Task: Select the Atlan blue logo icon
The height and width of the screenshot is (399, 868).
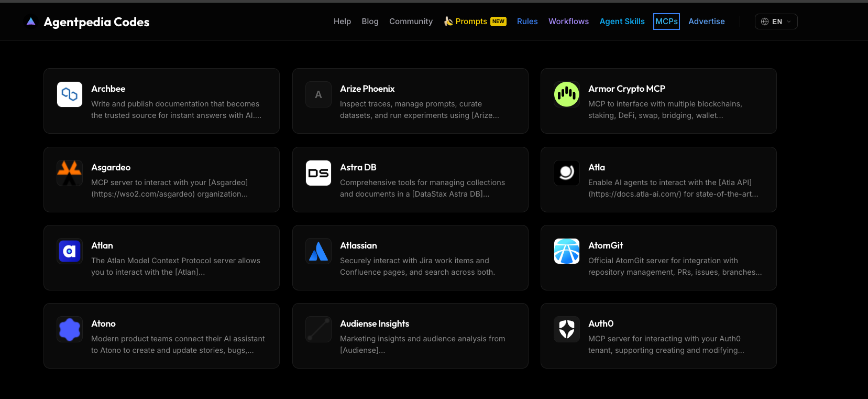Action: tap(70, 251)
